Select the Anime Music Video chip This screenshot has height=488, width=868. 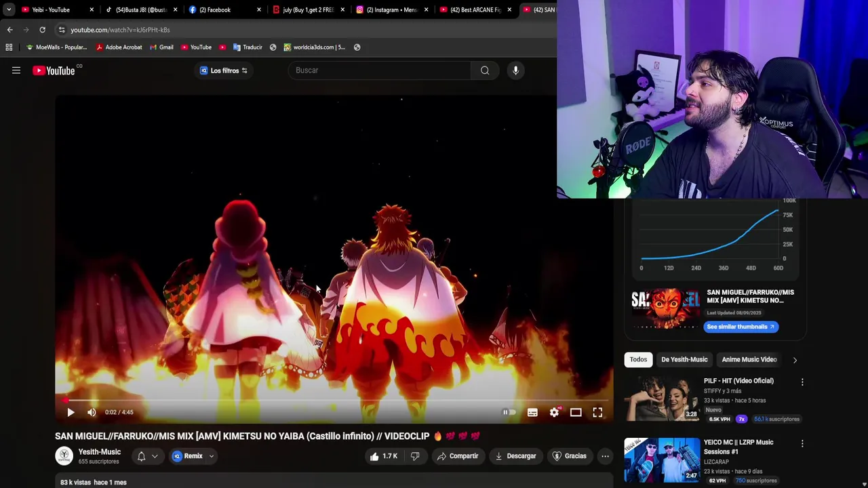tap(749, 360)
